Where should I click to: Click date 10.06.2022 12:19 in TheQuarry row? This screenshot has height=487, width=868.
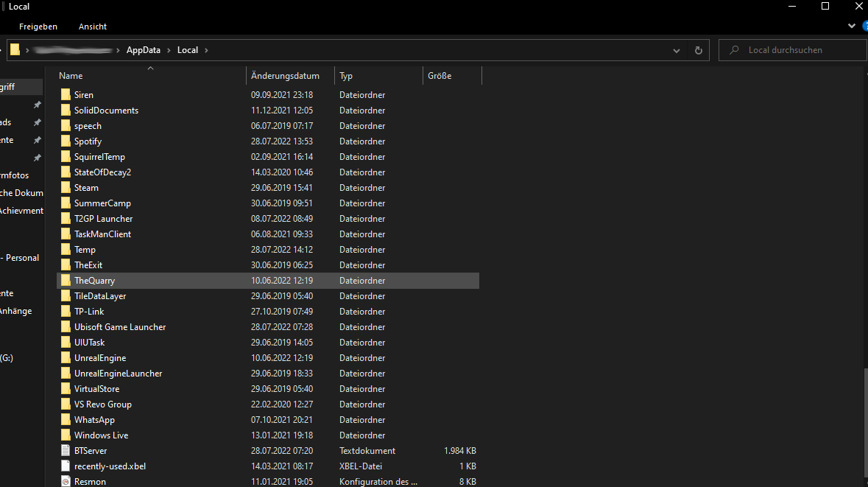(282, 281)
